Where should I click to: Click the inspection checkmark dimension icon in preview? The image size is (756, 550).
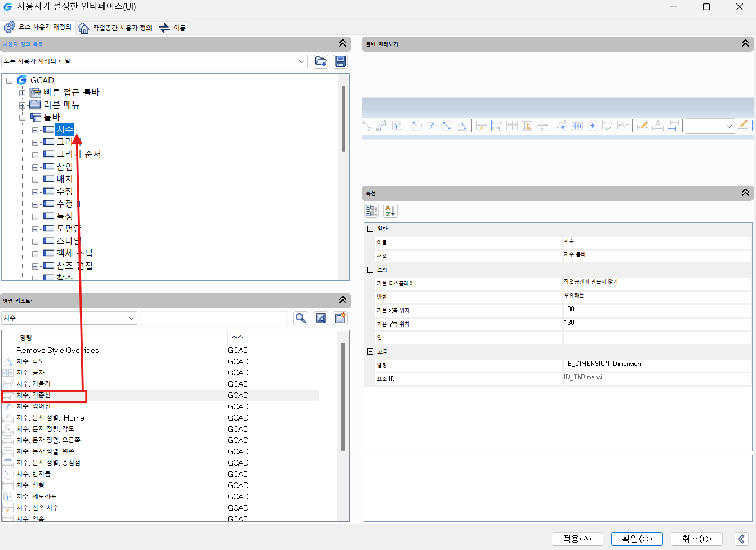pos(607,126)
